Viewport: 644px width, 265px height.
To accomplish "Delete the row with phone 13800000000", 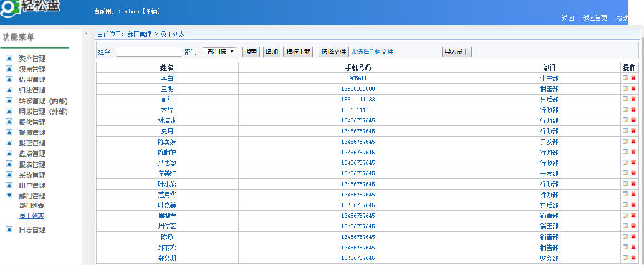I will [633, 88].
